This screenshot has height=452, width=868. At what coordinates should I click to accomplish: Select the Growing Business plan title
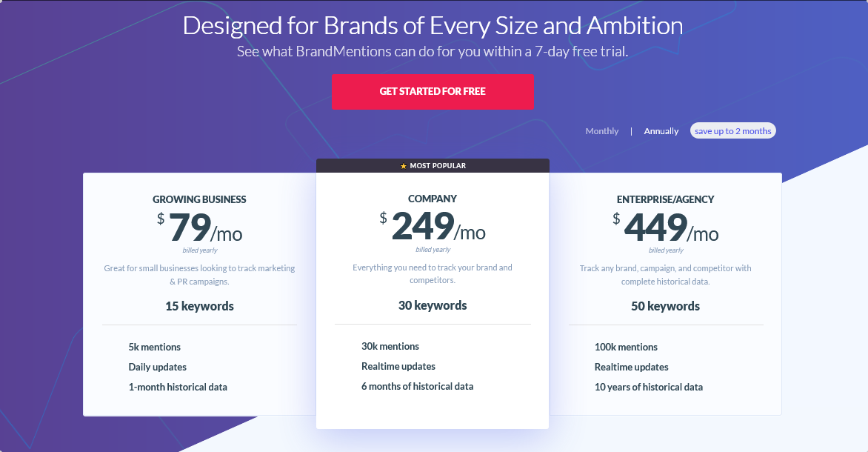point(199,199)
